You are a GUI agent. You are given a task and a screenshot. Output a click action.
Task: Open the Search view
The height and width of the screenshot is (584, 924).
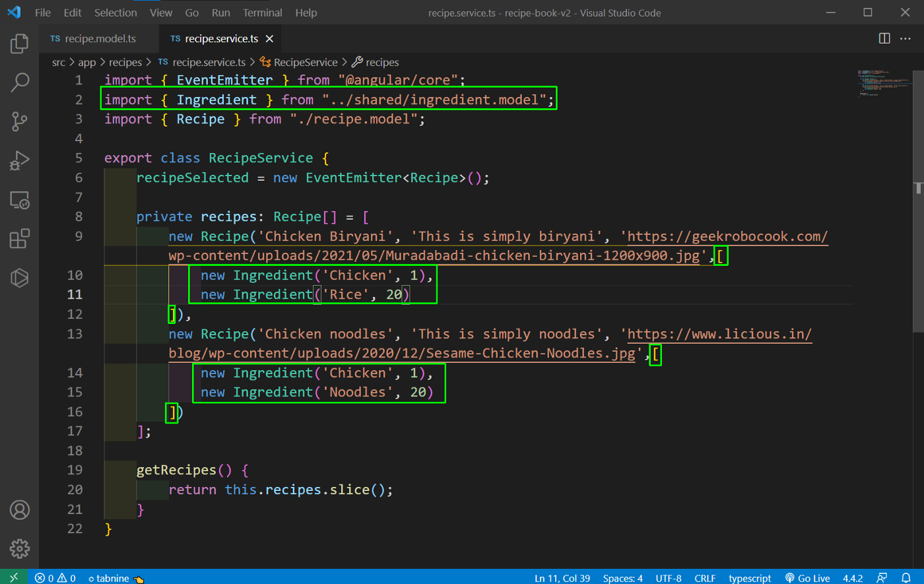pyautogui.click(x=19, y=82)
